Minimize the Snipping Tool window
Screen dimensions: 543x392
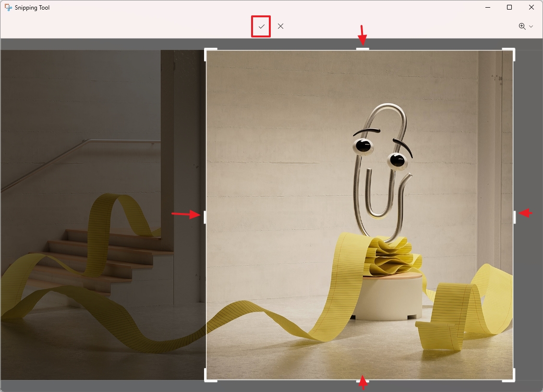point(488,7)
